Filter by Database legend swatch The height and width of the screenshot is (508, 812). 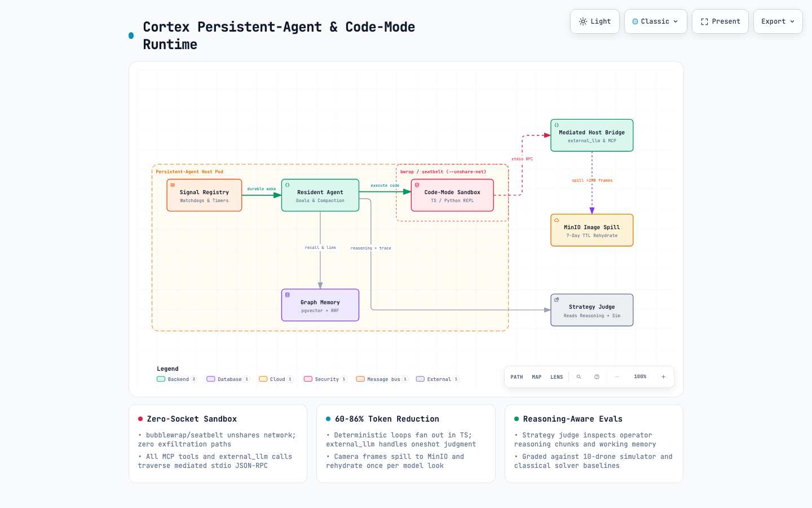pos(211,379)
